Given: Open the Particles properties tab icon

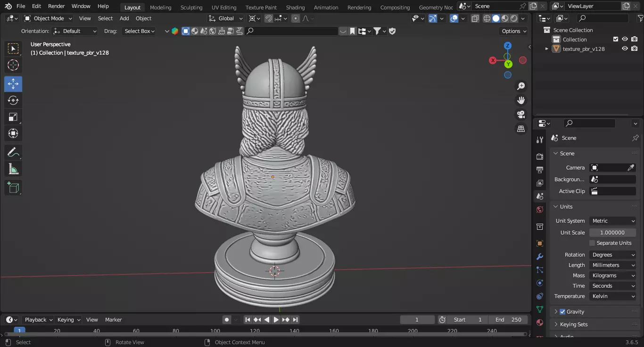Looking at the screenshot, I should (x=540, y=270).
